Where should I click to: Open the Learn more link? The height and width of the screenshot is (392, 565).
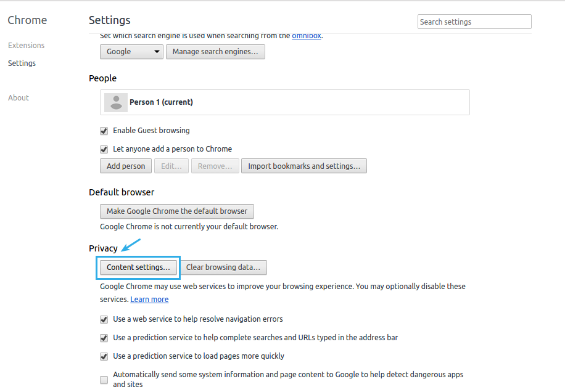149,300
